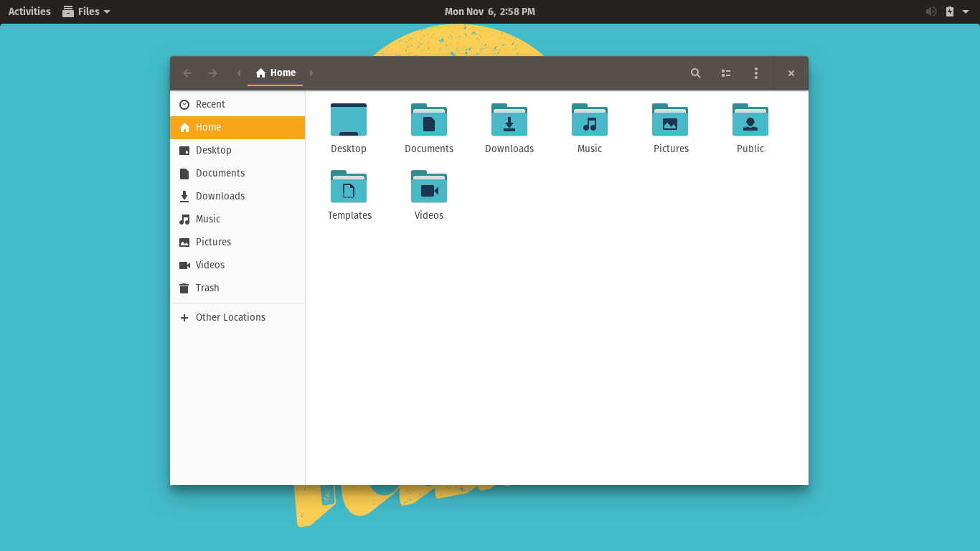The image size is (980, 551).
Task: Select Videos in the sidebar
Action: pyautogui.click(x=237, y=265)
